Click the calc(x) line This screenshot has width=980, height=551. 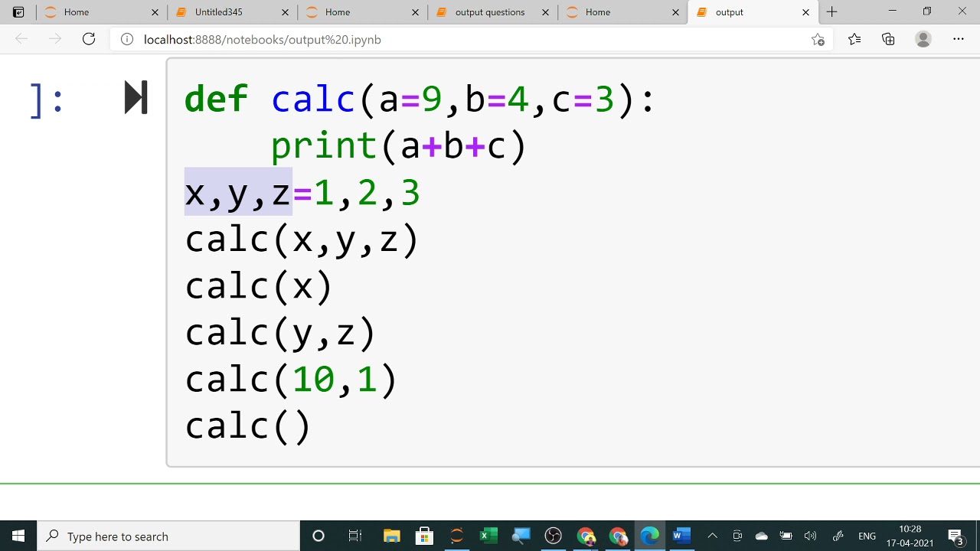click(x=259, y=286)
